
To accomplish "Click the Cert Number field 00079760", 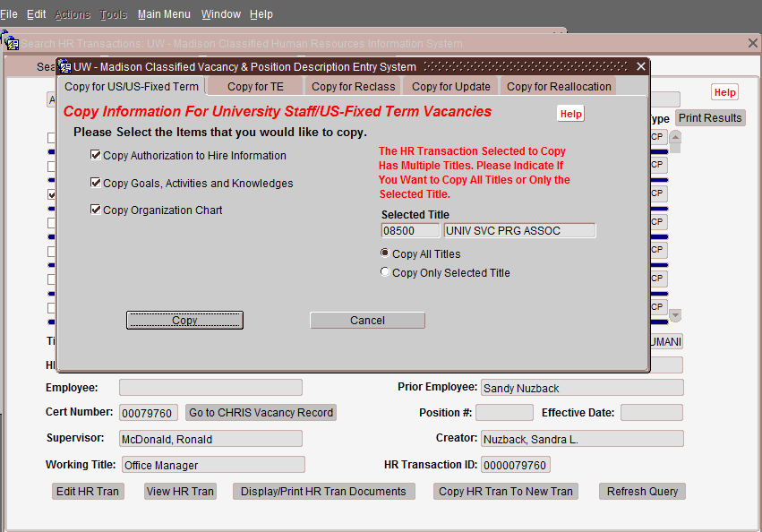I will click(149, 412).
